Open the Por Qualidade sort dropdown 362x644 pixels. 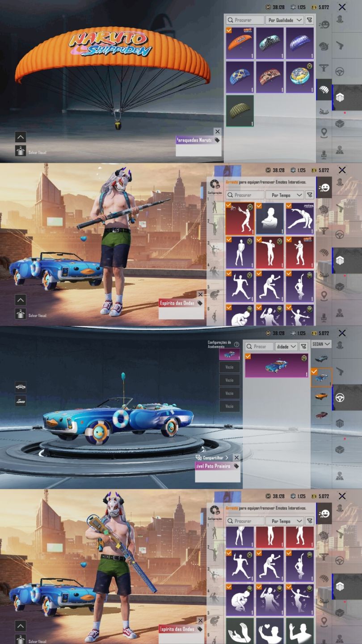click(284, 20)
